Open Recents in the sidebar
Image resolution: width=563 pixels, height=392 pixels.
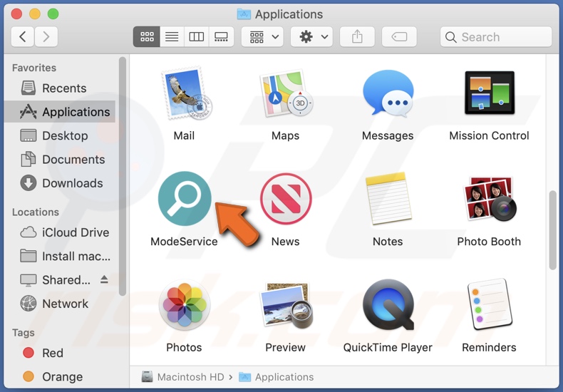point(60,88)
